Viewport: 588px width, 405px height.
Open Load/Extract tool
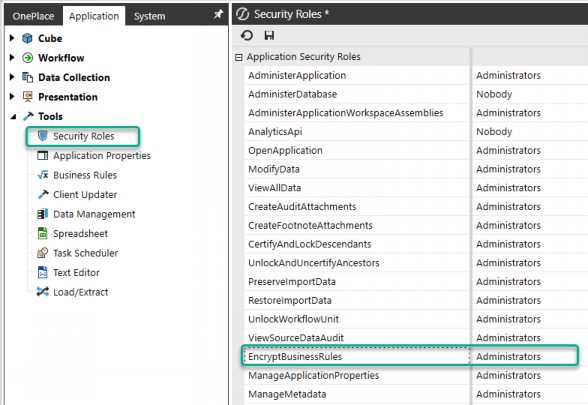73,292
